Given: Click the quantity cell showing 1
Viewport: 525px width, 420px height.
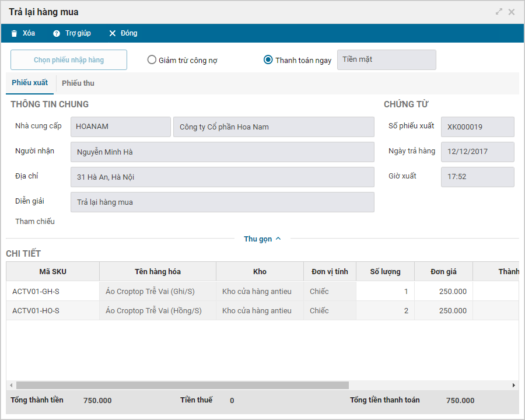Looking at the screenshot, I should [x=386, y=292].
